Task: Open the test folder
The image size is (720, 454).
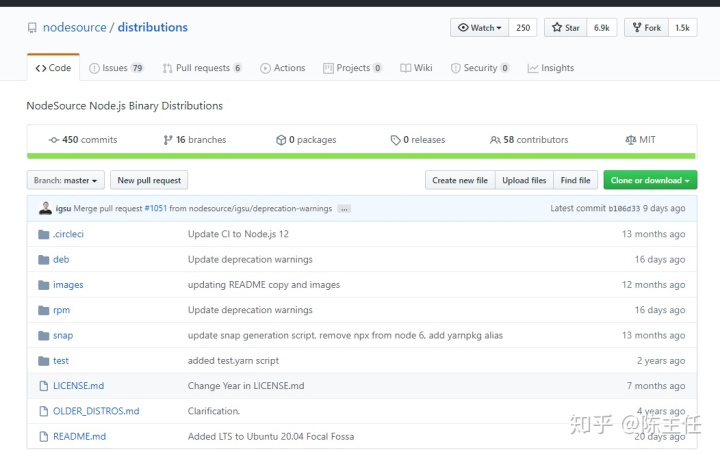Action: point(61,361)
